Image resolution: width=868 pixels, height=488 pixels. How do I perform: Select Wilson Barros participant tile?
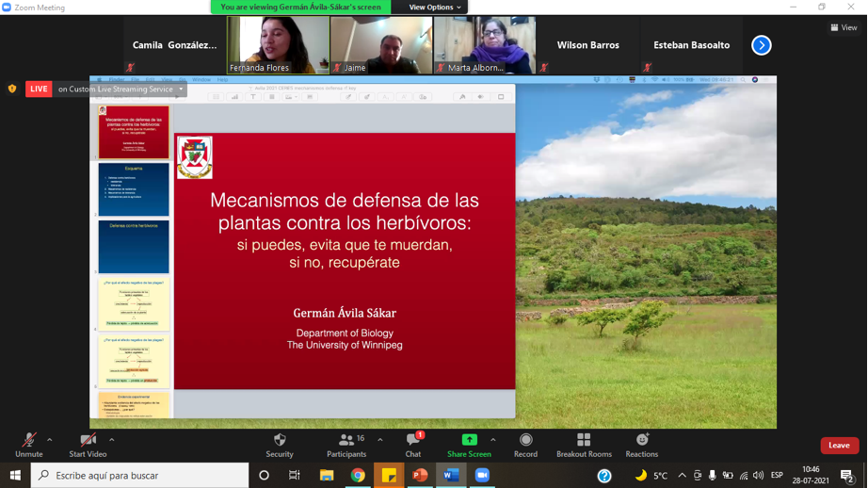tap(587, 45)
